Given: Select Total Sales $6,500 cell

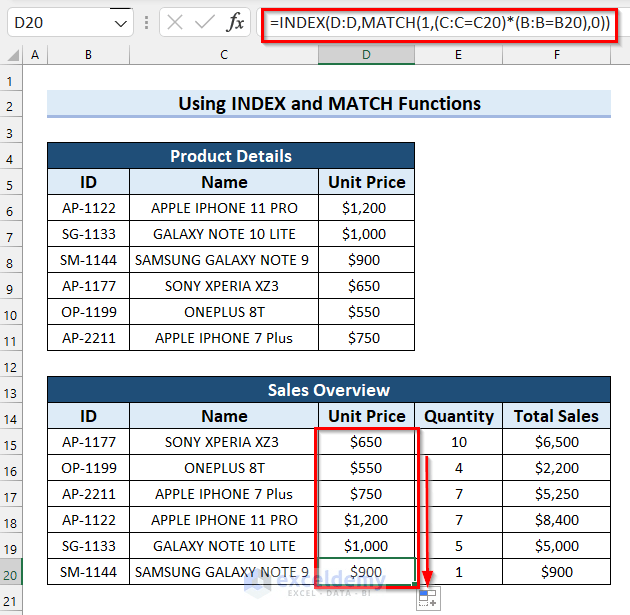Looking at the screenshot, I should [556, 442].
